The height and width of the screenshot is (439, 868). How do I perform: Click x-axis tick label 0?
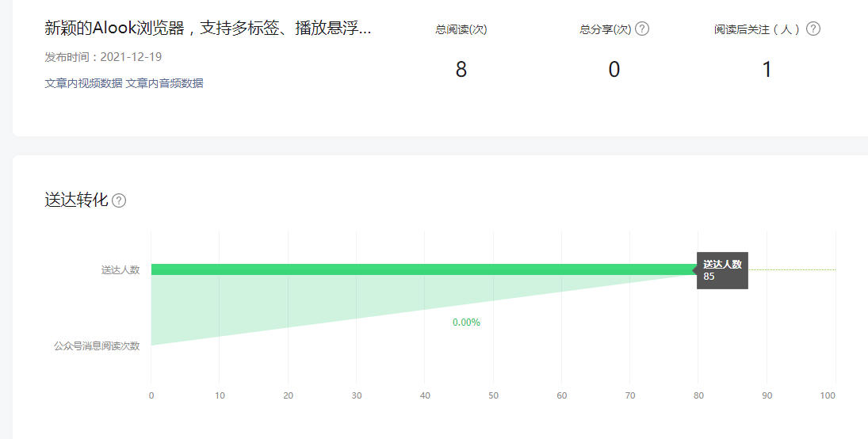[151, 395]
